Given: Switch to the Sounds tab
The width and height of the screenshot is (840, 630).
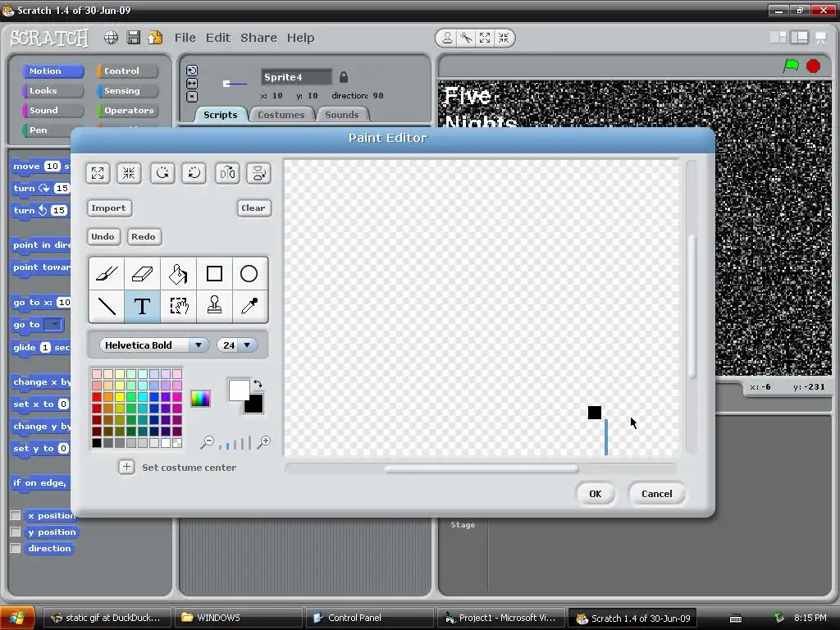Looking at the screenshot, I should point(342,115).
